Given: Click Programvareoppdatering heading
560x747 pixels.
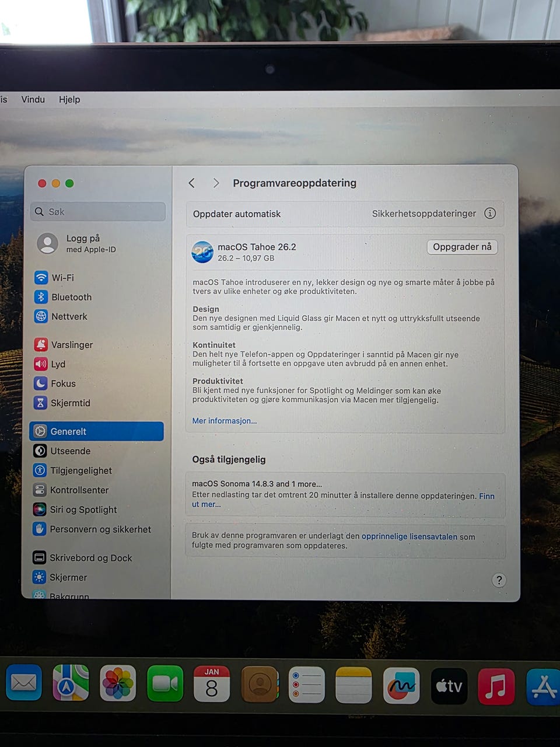Looking at the screenshot, I should [295, 183].
